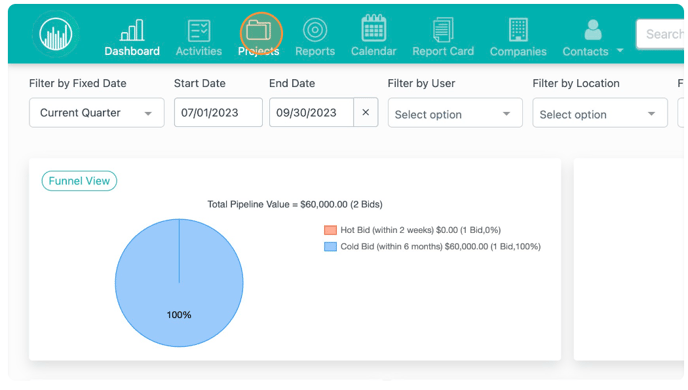Open the Filter by Location dropdown
Viewport: 688px width, 390px height.
click(600, 113)
